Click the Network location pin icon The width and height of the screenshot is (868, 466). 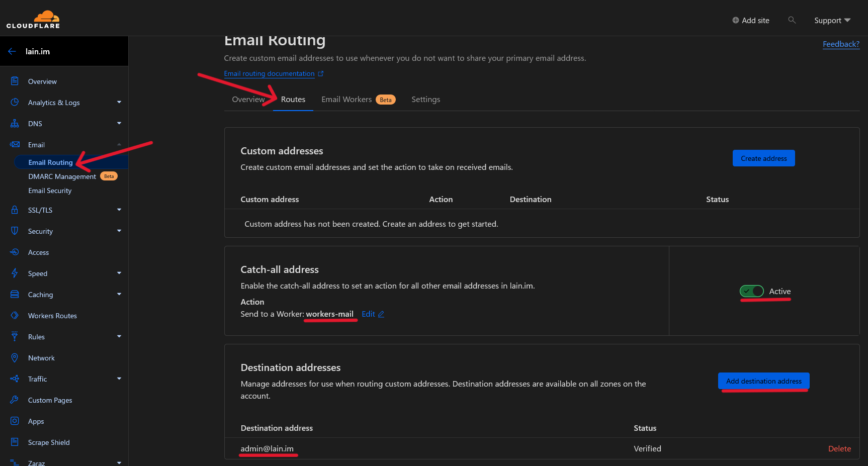(x=15, y=357)
